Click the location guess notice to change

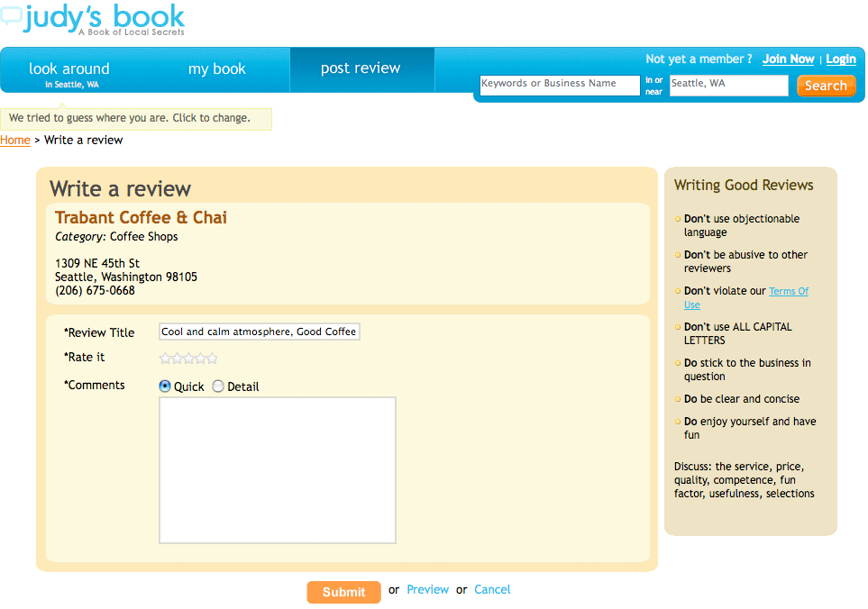point(135,118)
